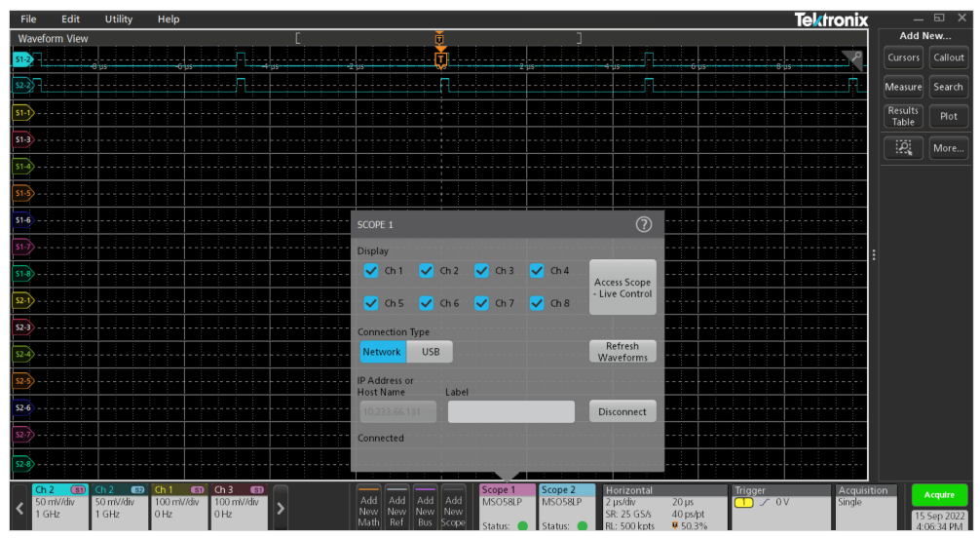This screenshot has height=538, width=980.
Task: Show next channel badges with right arrow
Action: pyautogui.click(x=281, y=508)
